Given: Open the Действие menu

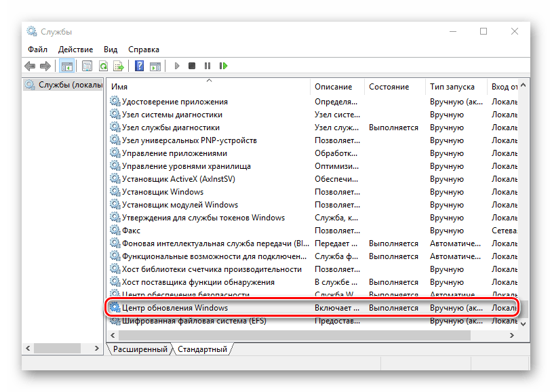Looking at the screenshot, I should 75,50.
